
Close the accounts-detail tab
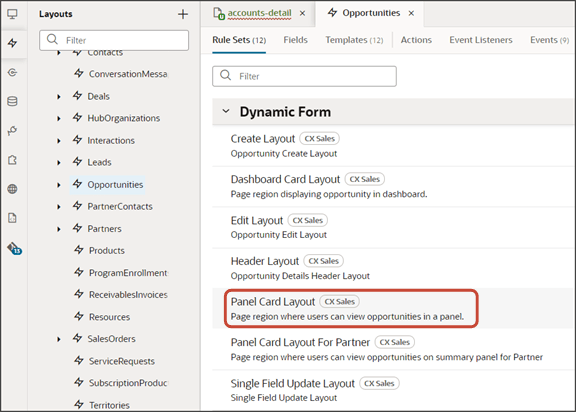click(x=302, y=13)
